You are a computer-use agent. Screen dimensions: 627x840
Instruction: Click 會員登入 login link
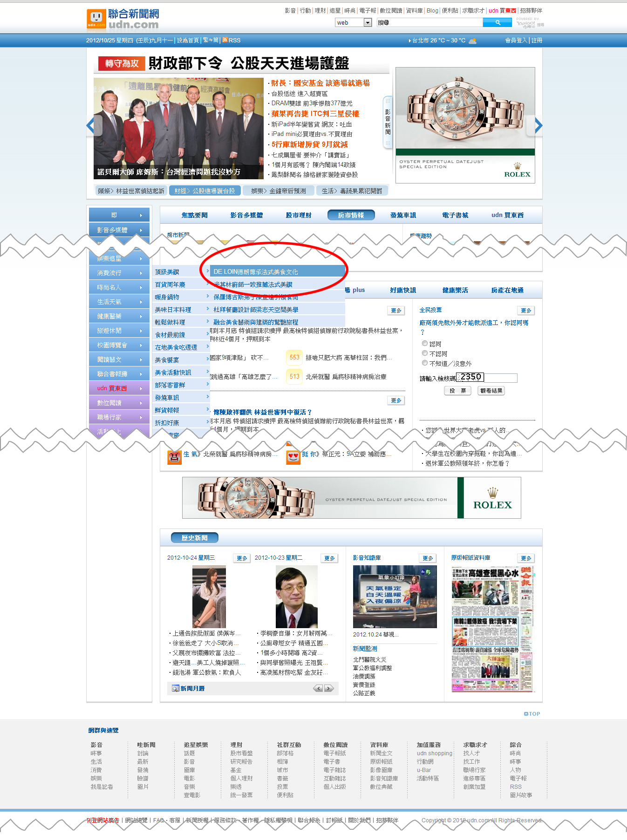point(516,41)
